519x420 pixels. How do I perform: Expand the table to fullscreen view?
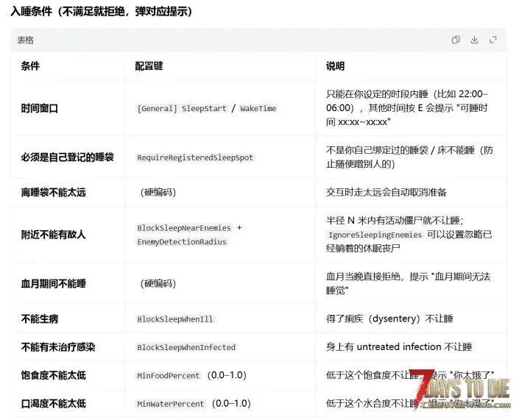[493, 40]
